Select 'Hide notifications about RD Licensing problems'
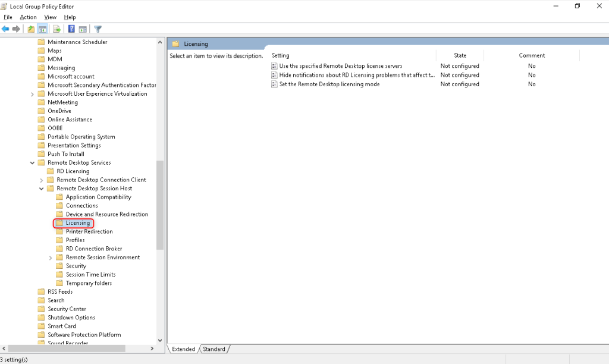Screen dimensions: 609x364 357,75
